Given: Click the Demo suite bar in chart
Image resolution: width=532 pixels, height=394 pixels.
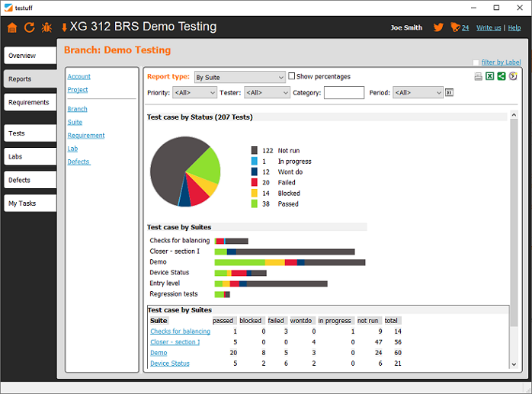Looking at the screenshot, I should point(290,262).
